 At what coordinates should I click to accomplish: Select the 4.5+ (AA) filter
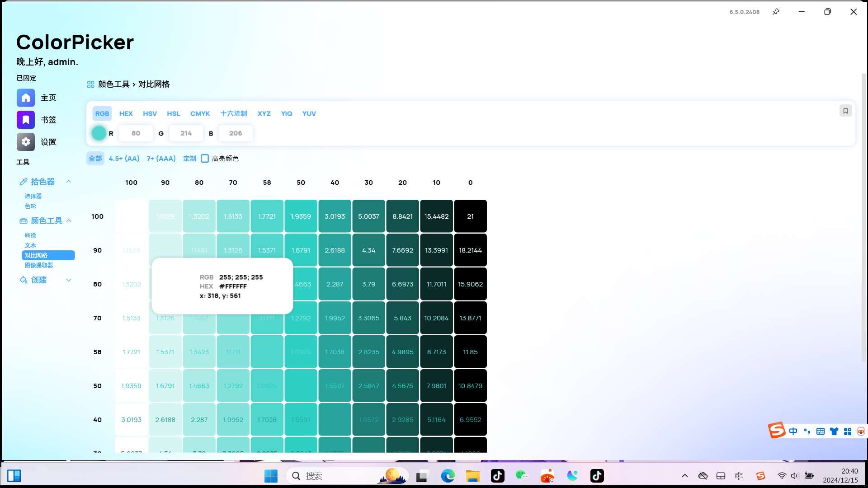124,159
